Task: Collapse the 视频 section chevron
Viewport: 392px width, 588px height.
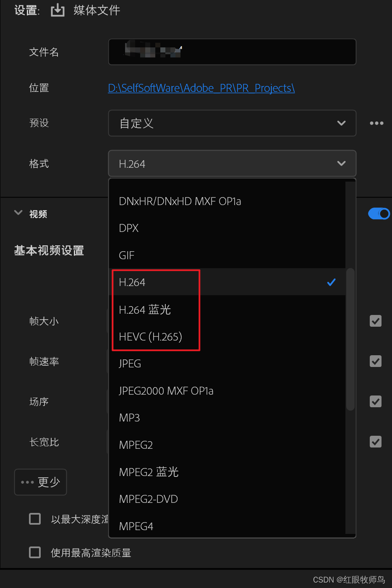Action: [18, 213]
